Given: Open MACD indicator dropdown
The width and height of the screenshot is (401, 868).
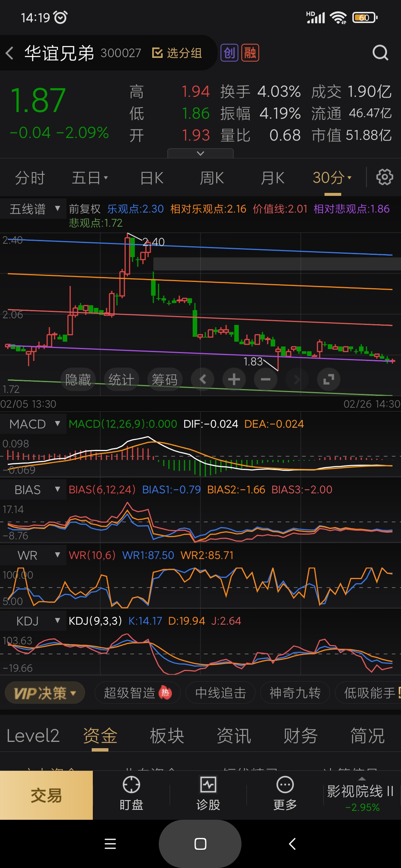Looking at the screenshot, I should point(33,424).
